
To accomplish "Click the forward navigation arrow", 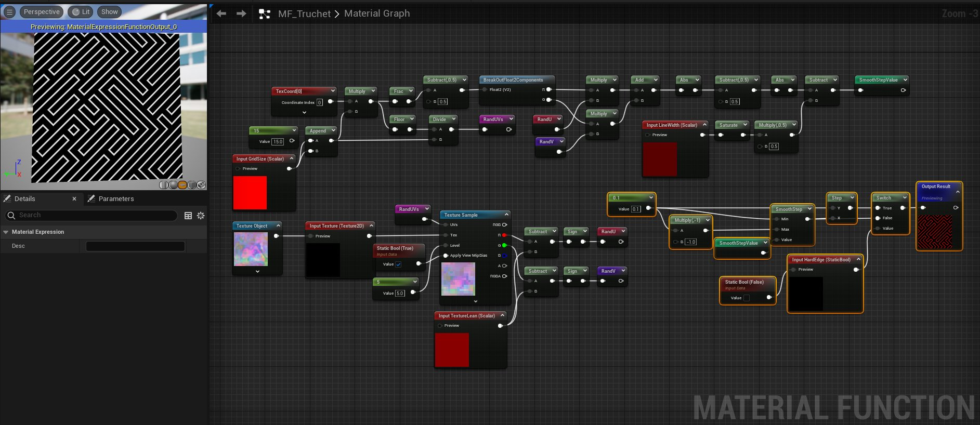I will [241, 14].
